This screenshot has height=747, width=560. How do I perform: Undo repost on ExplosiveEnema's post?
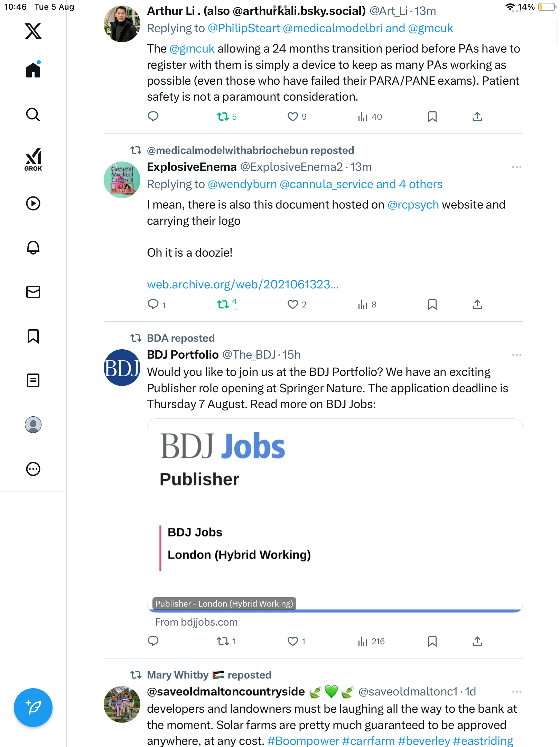pyautogui.click(x=223, y=304)
